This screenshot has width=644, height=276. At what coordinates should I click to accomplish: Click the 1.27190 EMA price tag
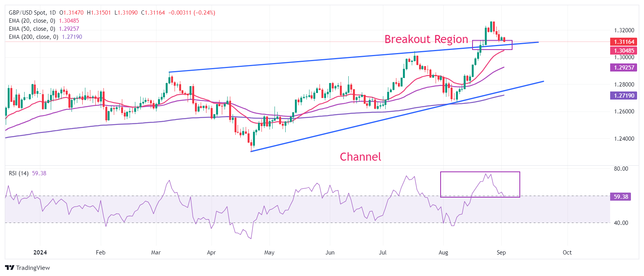(x=624, y=95)
